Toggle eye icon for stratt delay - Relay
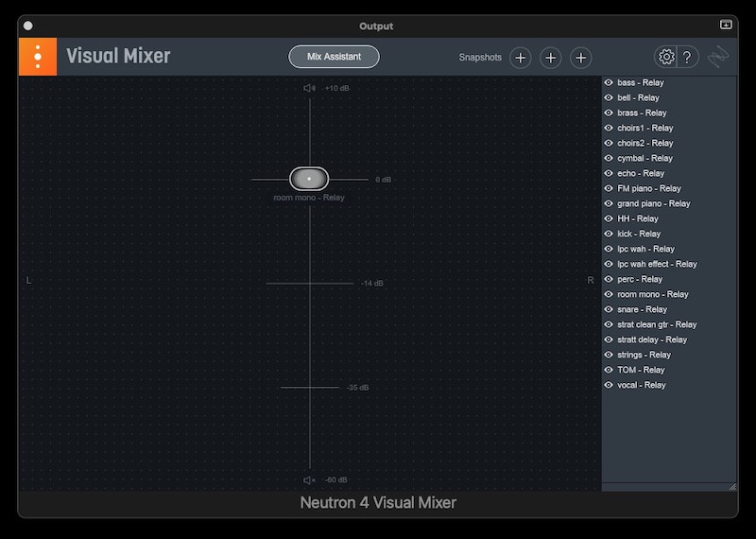 609,339
